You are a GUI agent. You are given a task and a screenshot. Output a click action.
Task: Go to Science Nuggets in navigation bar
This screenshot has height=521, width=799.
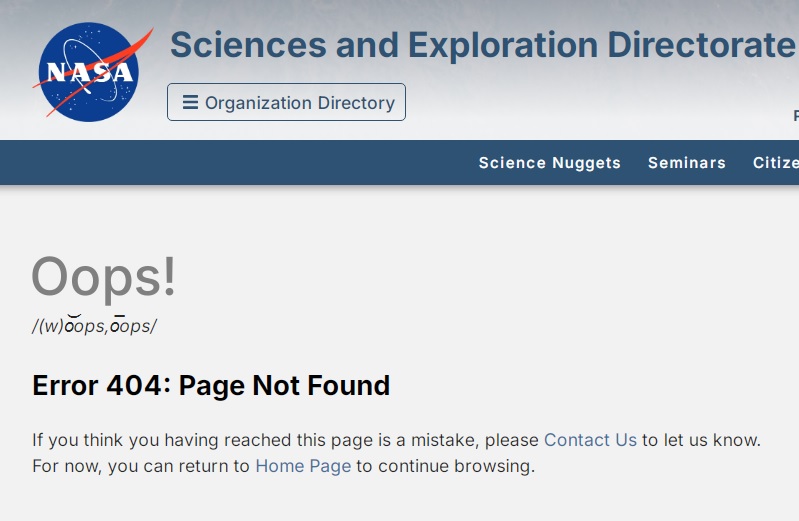click(x=549, y=163)
